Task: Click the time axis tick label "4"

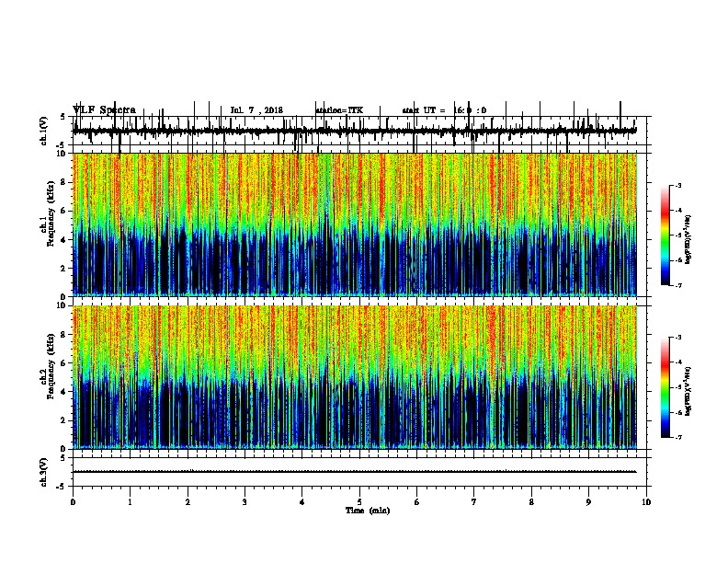Action: (302, 502)
